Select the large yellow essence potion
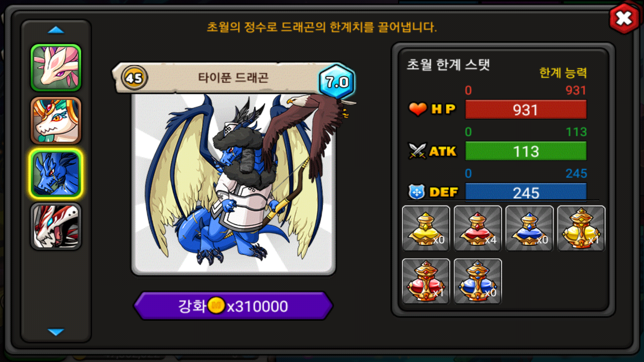The height and width of the screenshot is (362, 644). (x=581, y=228)
